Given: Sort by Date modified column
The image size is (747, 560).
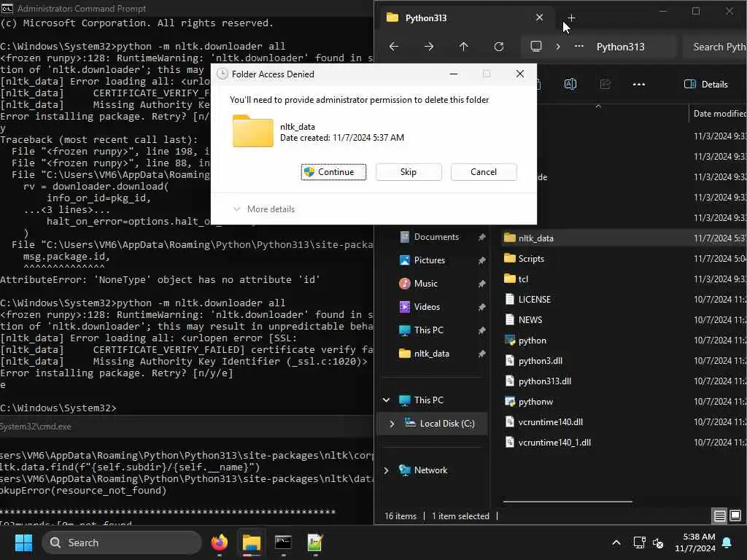Looking at the screenshot, I should point(719,113).
